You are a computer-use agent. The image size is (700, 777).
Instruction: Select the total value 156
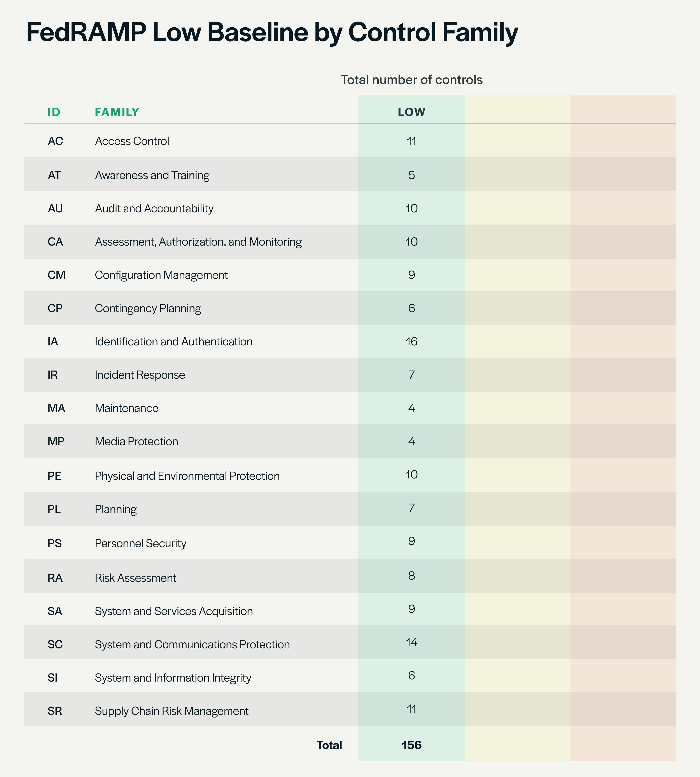tap(411, 745)
